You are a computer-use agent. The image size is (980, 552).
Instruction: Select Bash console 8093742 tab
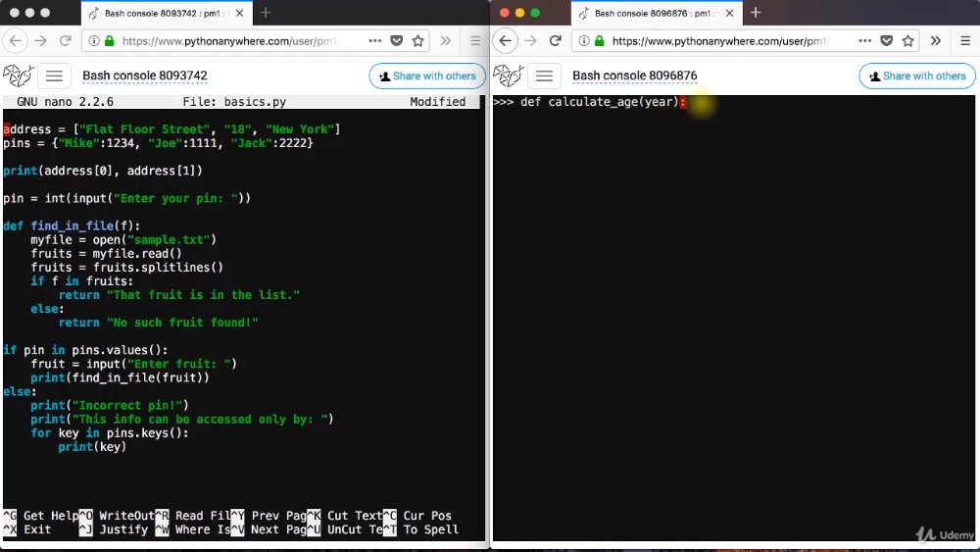tap(166, 13)
